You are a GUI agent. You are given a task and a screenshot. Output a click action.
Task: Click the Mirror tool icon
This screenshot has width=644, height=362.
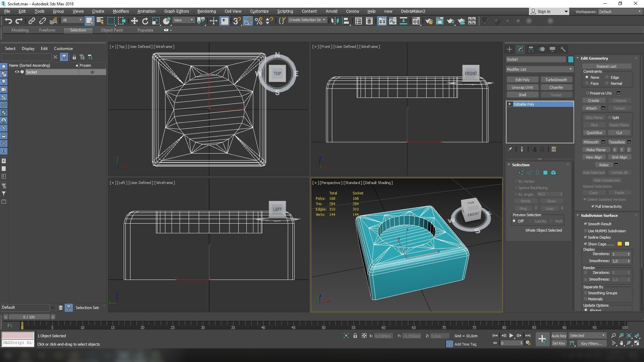click(334, 21)
